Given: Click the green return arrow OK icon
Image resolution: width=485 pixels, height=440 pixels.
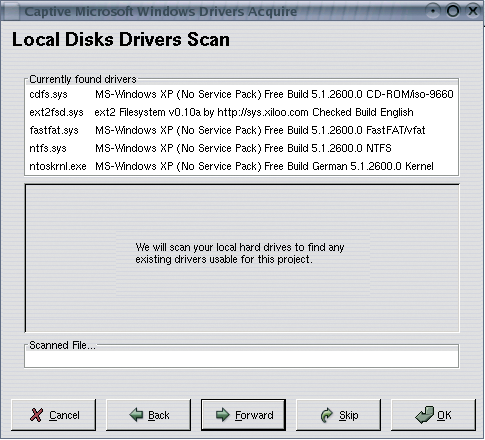Looking at the screenshot, I should point(425,415).
